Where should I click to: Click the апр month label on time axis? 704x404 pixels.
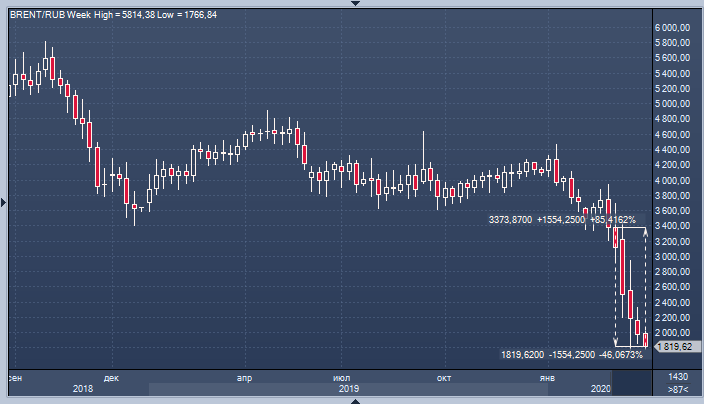[243, 377]
